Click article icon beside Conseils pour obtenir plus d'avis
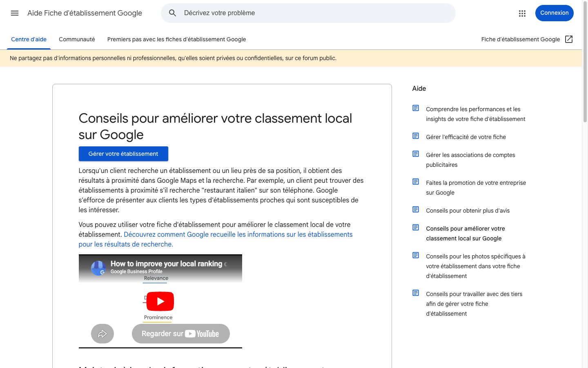 point(416,209)
